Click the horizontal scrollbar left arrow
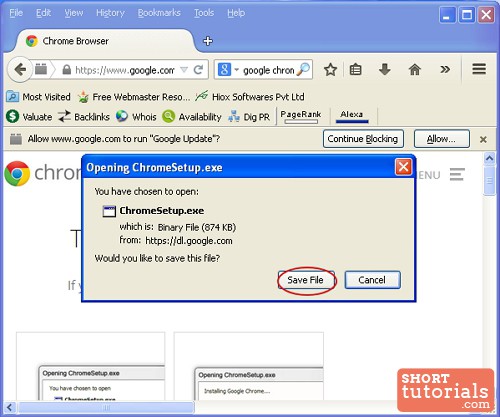 coord(10,407)
